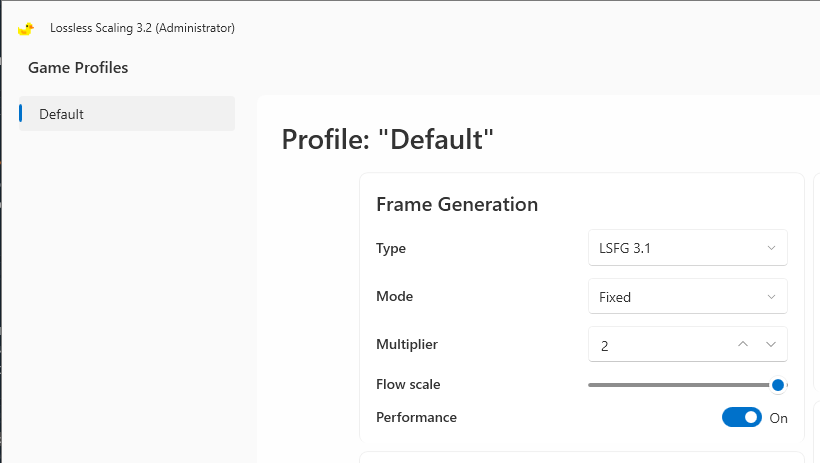Click the Profile "Default" title
The height and width of the screenshot is (463, 820).
(x=388, y=139)
